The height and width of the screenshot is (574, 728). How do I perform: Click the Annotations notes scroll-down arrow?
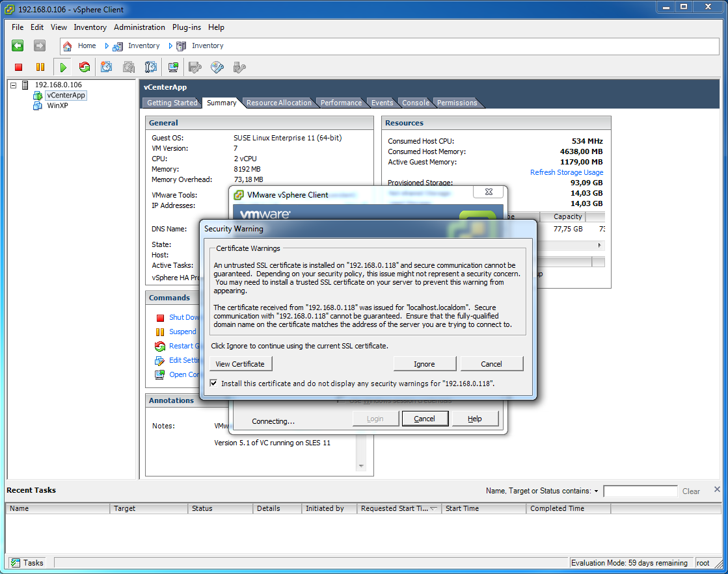pos(361,466)
